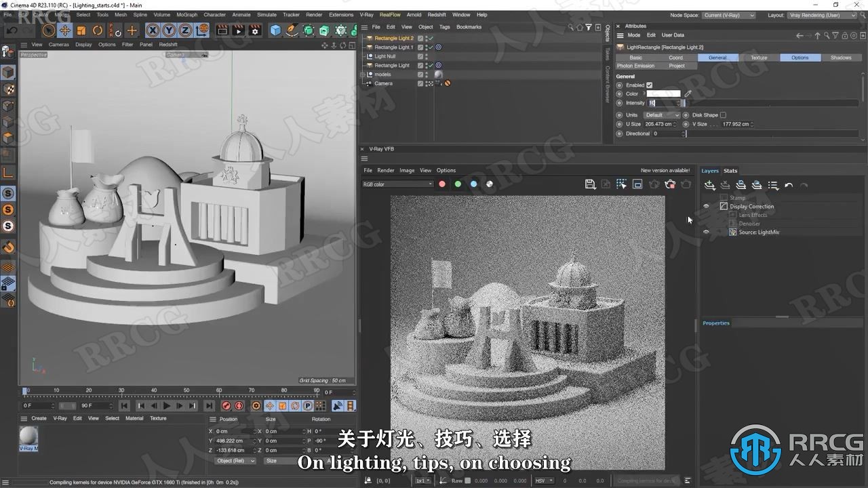Toggle the Z axis lock

pyautogui.click(x=186, y=30)
